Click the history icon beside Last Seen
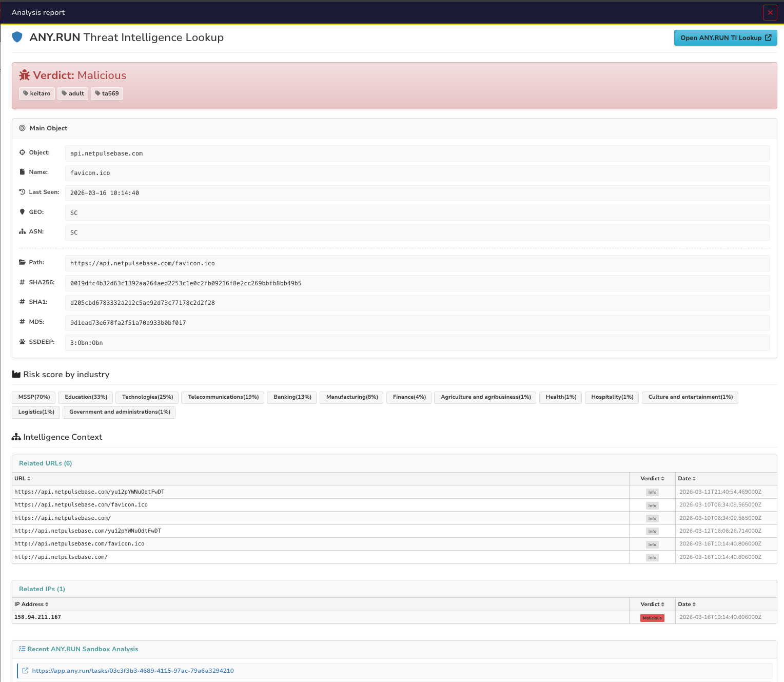 (22, 192)
